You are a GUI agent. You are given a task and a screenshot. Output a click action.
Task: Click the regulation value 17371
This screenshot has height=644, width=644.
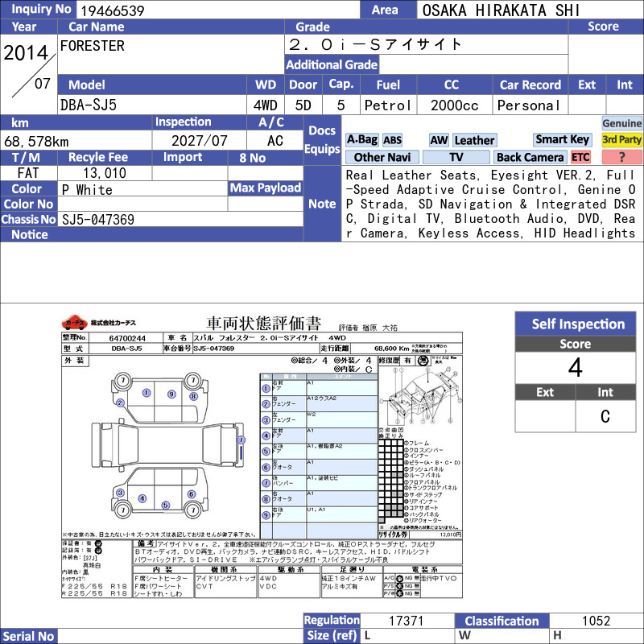tap(406, 620)
